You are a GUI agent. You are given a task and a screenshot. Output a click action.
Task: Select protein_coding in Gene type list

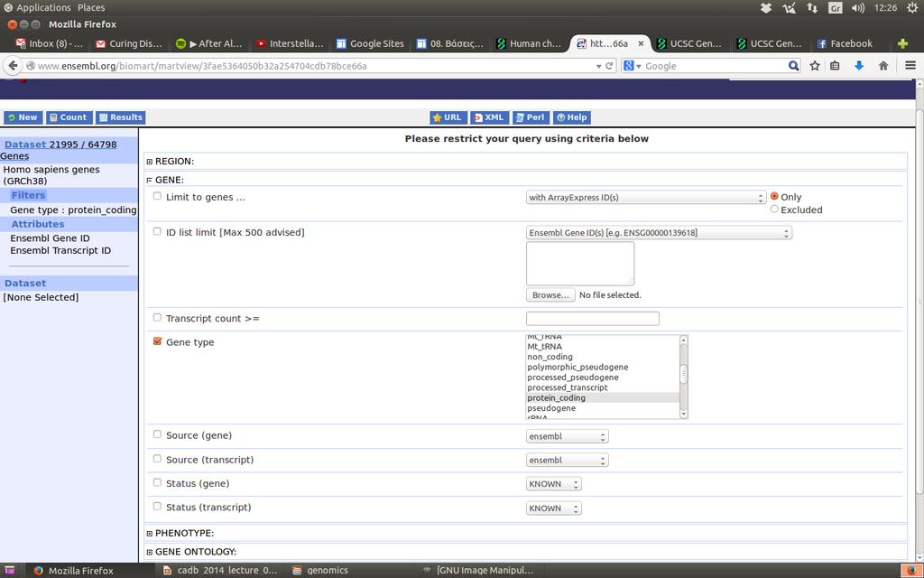602,398
